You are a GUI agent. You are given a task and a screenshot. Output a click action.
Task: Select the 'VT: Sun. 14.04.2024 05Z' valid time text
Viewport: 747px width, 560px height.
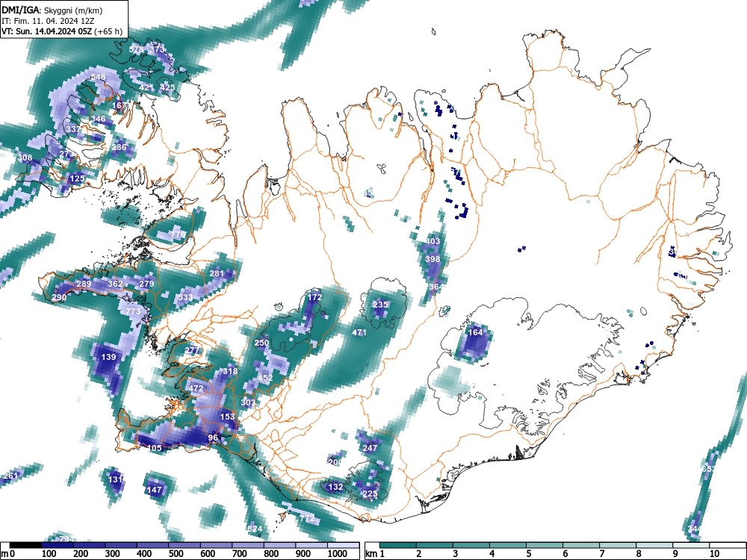[x=47, y=31]
